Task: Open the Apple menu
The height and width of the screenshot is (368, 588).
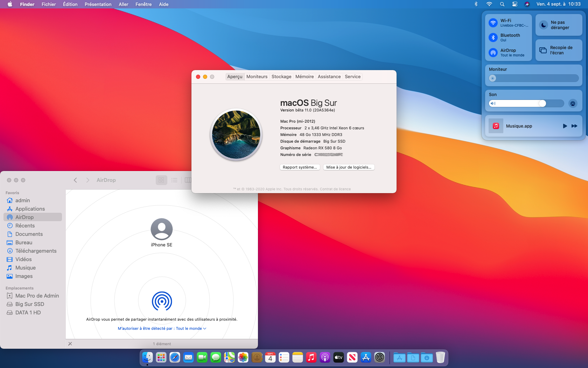Action: (x=10, y=4)
